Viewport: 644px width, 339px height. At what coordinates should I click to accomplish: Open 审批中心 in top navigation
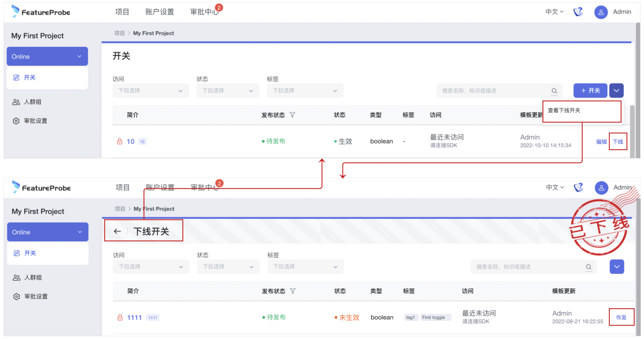click(204, 12)
